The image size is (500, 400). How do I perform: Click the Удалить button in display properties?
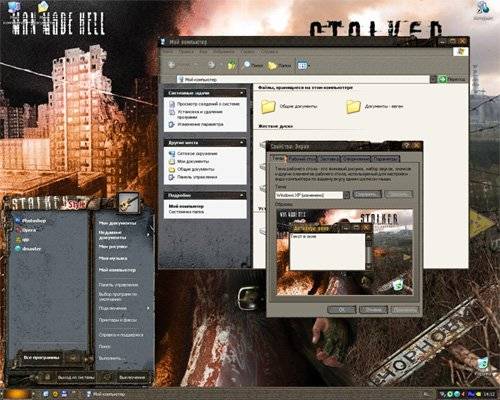(x=398, y=194)
